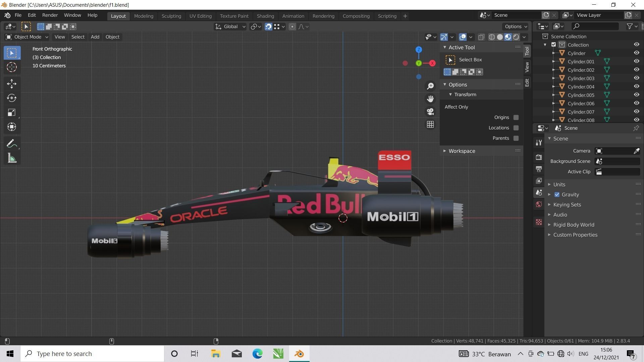Open Global transform orientation dropdown

[x=230, y=27]
